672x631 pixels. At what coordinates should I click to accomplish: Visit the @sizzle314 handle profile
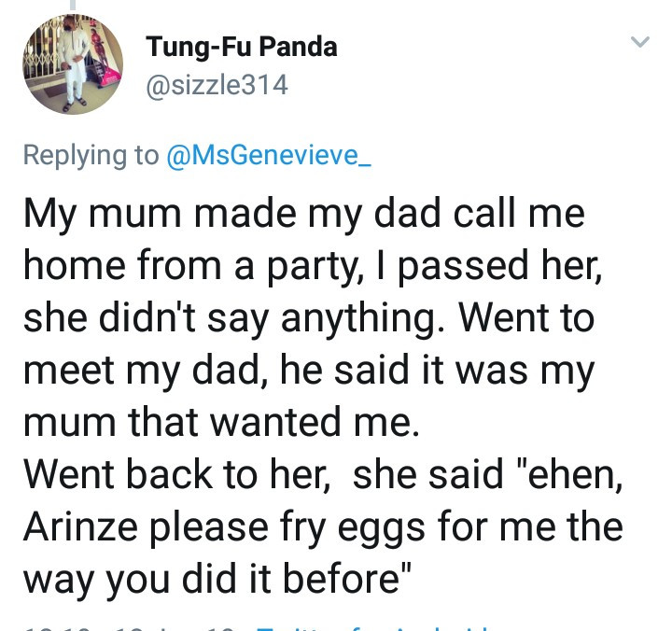[217, 85]
